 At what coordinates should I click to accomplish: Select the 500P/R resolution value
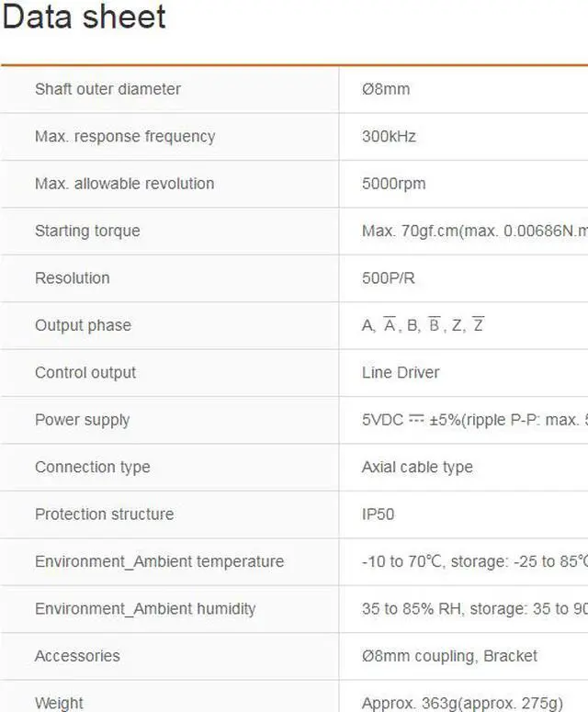coord(390,278)
